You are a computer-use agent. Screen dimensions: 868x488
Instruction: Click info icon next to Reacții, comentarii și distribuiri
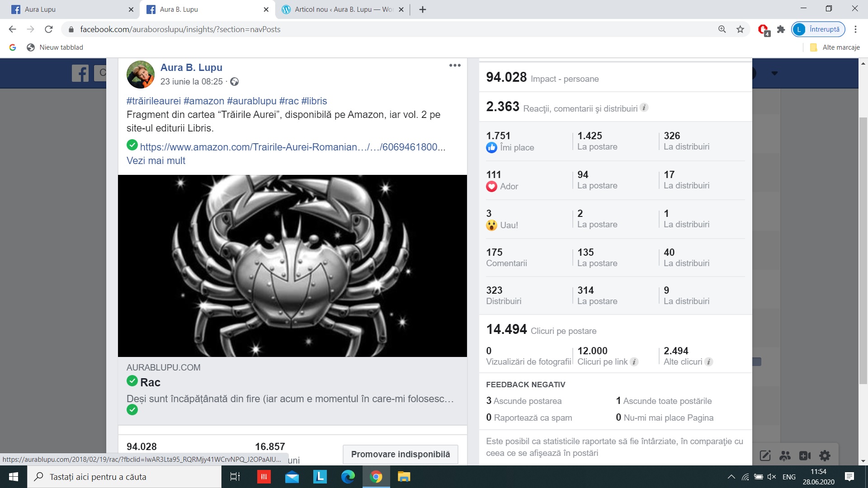644,108
